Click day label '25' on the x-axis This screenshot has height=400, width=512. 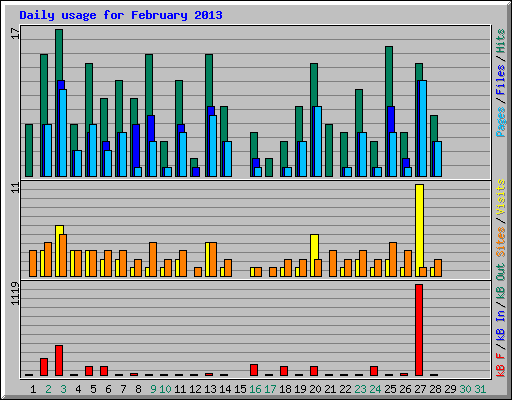390,389
